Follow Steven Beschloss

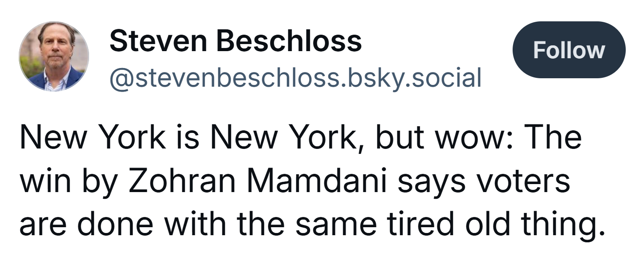click(569, 50)
